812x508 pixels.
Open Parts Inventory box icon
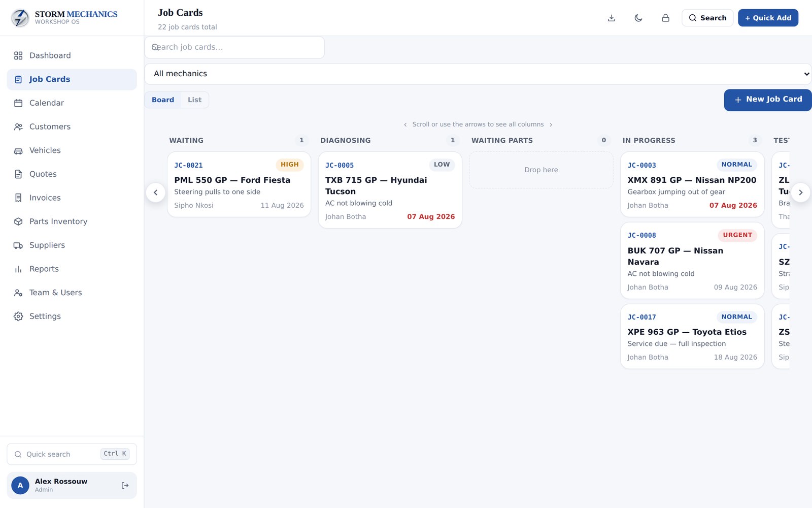coord(18,221)
